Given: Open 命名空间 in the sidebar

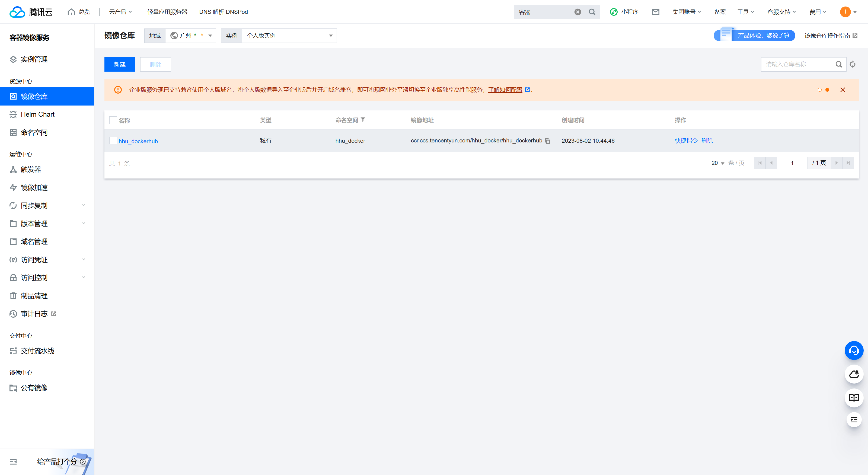Looking at the screenshot, I should [x=47, y=132].
